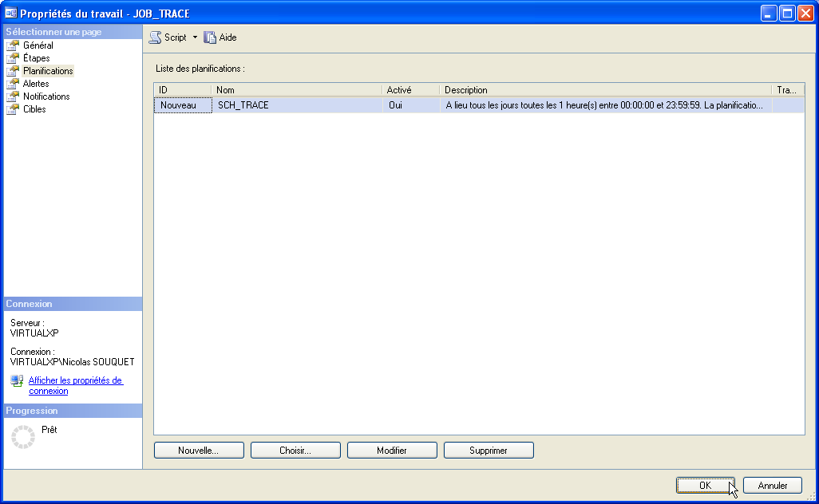Click the Général page icon
819x504 pixels.
[13, 45]
